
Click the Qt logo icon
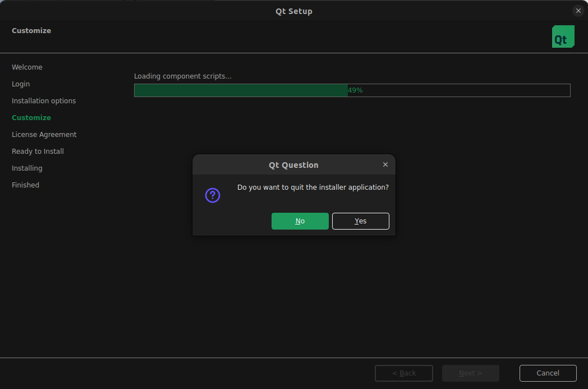point(563,36)
